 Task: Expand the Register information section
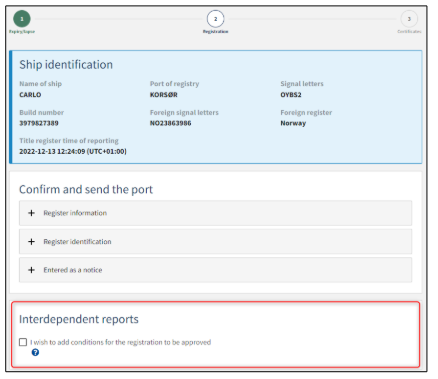[x=215, y=213]
